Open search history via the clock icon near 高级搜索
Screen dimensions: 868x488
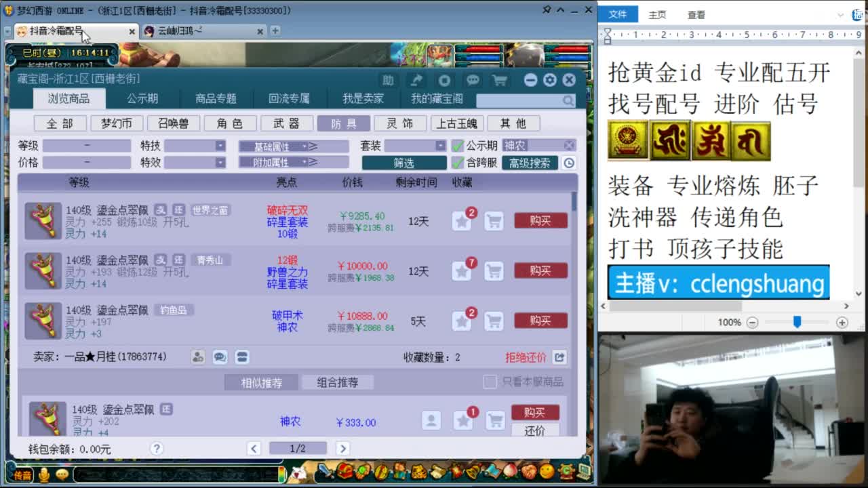pos(568,163)
